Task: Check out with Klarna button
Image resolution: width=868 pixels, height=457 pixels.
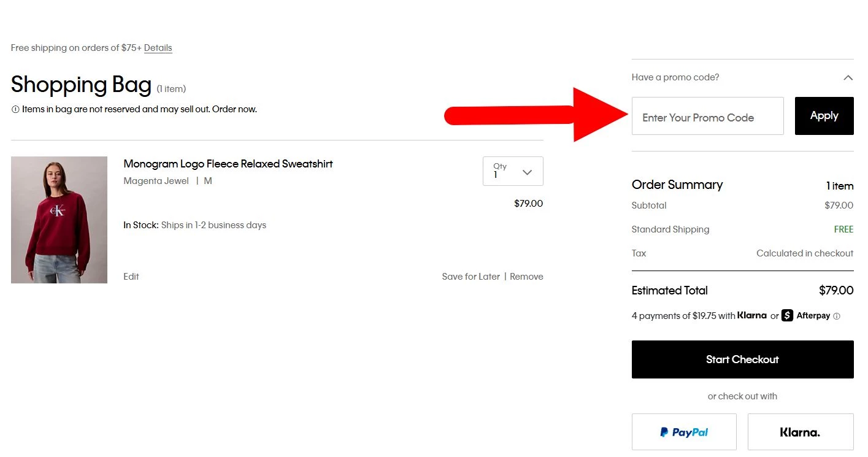Action: tap(800, 432)
